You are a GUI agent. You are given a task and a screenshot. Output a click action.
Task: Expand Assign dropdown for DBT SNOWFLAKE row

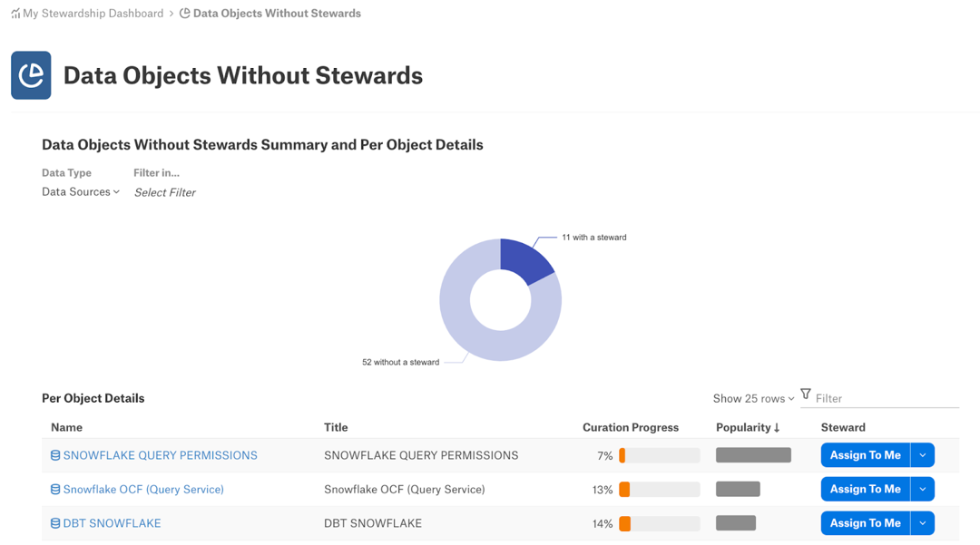(923, 523)
